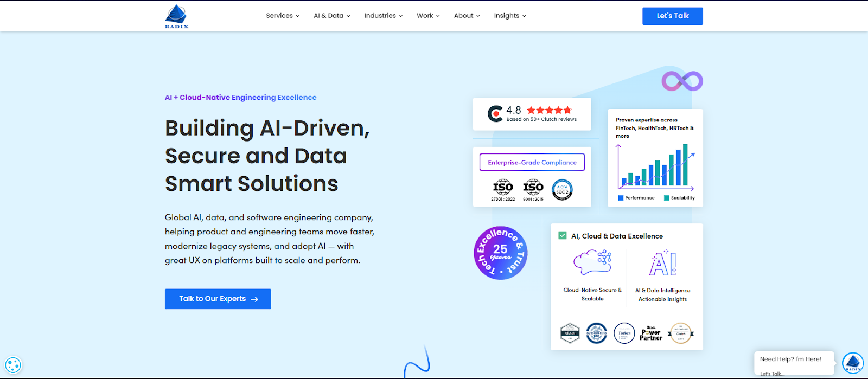The image size is (868, 379).
Task: Click the 'Global AI, data, and software' paragraph
Action: [x=270, y=239]
